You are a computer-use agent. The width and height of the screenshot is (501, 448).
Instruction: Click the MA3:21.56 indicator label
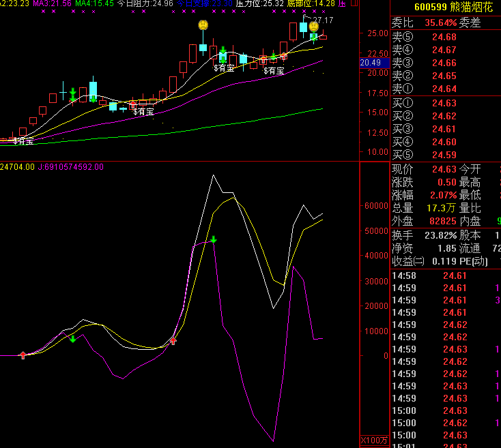point(52,4)
